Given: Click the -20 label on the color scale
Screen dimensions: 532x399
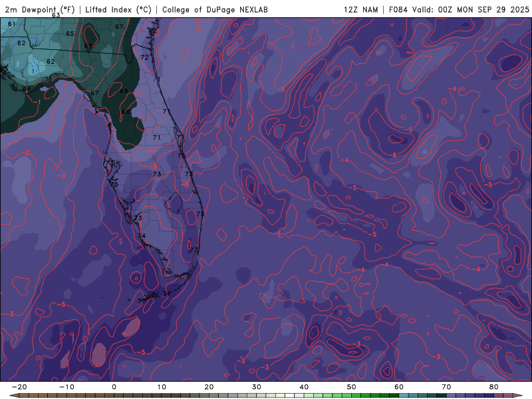Looking at the screenshot, I should coord(19,387).
